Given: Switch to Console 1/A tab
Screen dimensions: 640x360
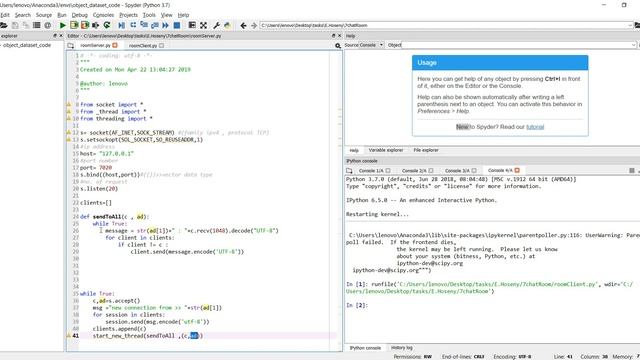Looking at the screenshot, I should pyautogui.click(x=371, y=171).
